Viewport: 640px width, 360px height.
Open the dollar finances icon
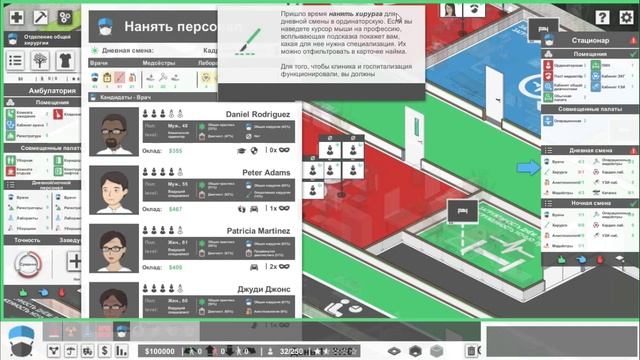104,351
